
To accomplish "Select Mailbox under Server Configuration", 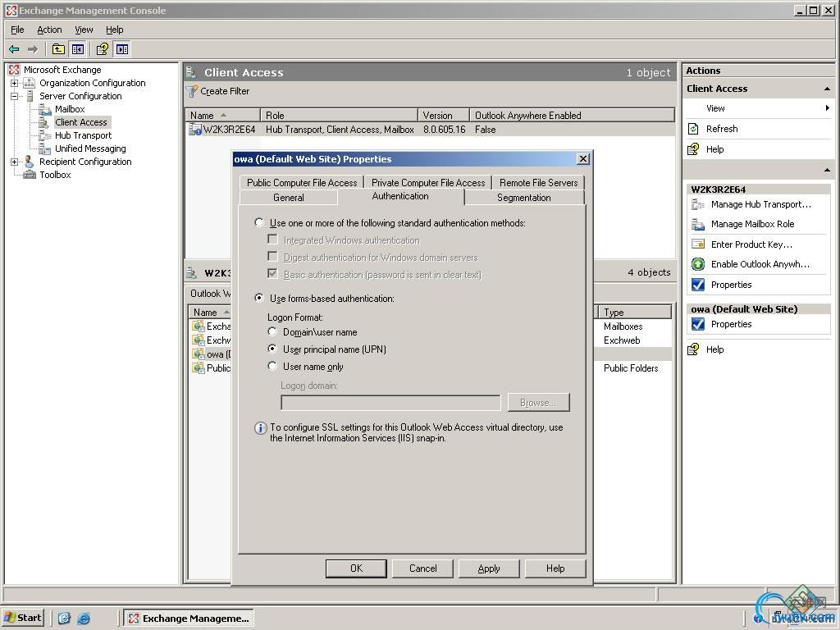I will (70, 109).
